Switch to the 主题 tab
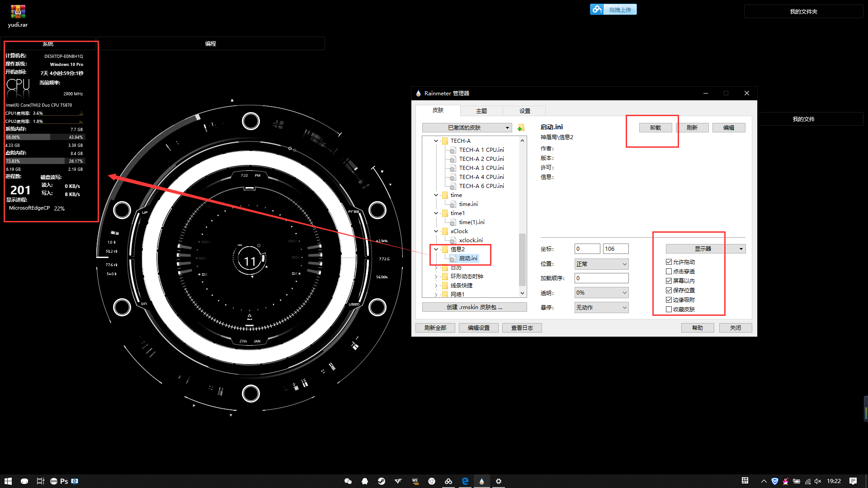868x488 pixels. click(x=481, y=111)
